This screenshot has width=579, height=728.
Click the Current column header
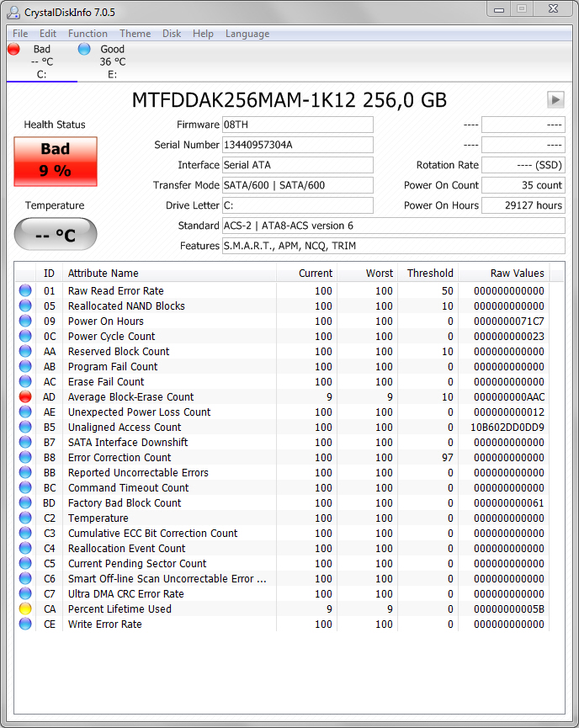pyautogui.click(x=306, y=273)
